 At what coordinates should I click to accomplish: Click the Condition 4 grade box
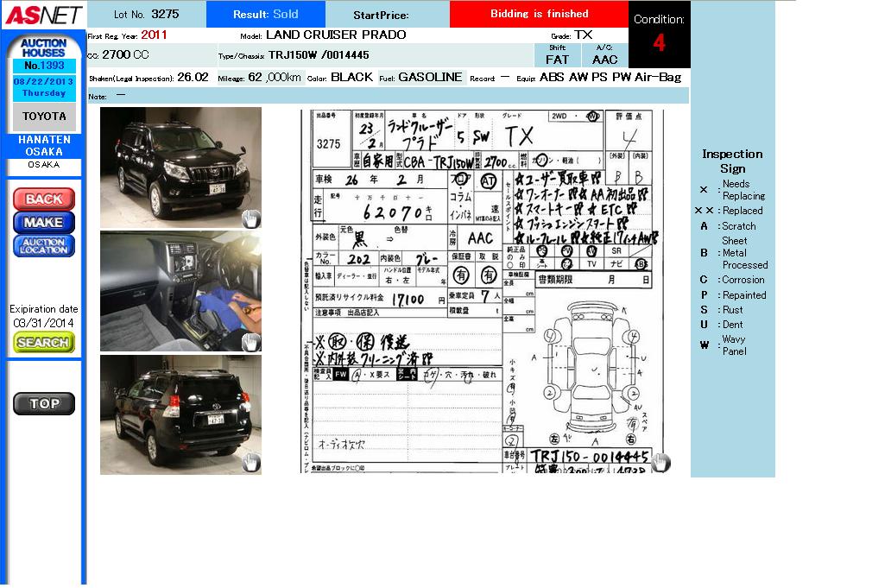tap(659, 35)
